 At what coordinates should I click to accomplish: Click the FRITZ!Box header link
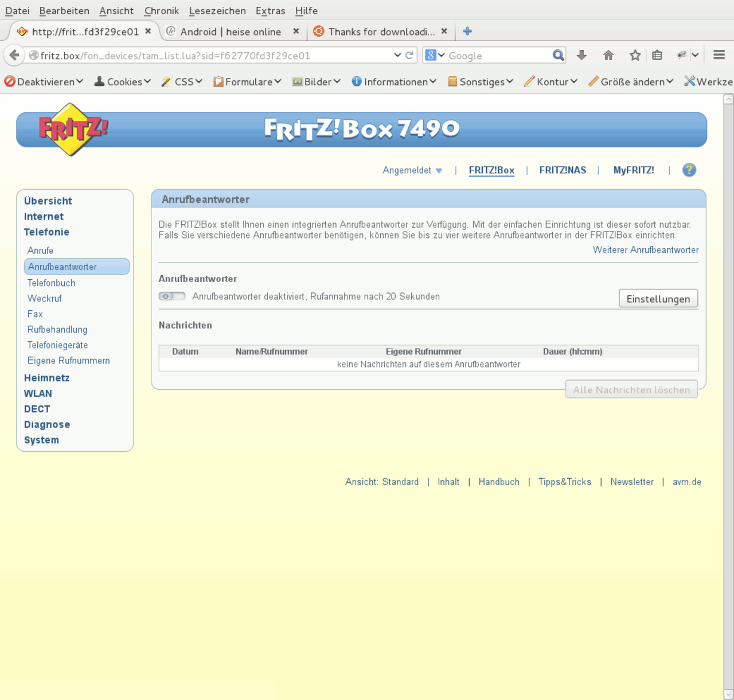(x=491, y=170)
